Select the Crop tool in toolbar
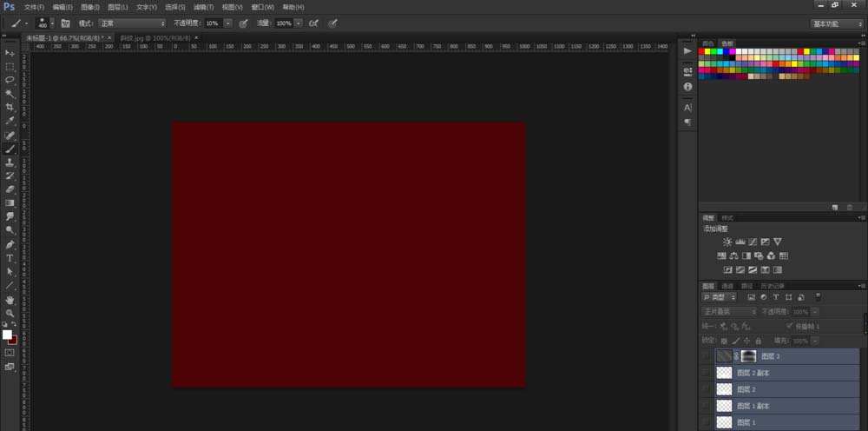 [x=10, y=107]
